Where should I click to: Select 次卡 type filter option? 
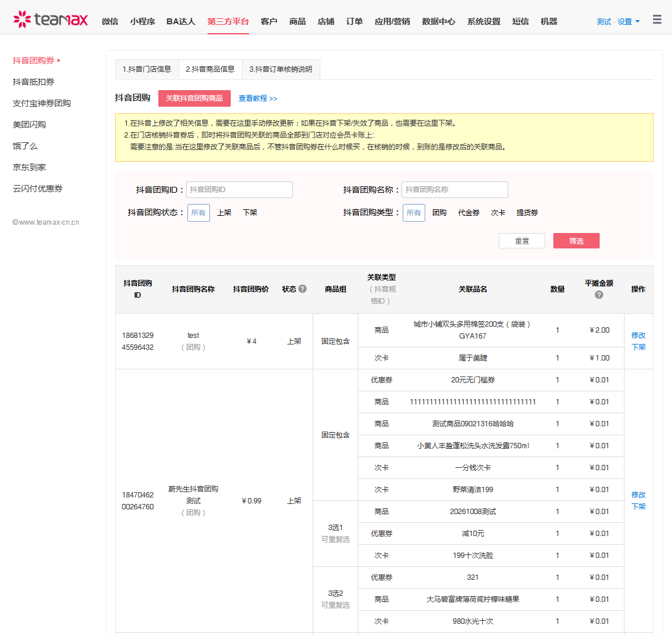tap(498, 212)
